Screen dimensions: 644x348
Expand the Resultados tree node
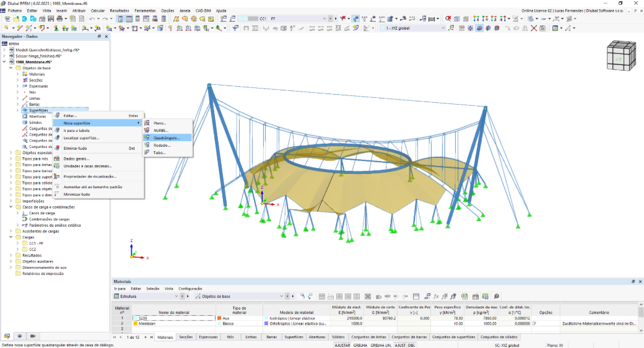pyautogui.click(x=11, y=255)
